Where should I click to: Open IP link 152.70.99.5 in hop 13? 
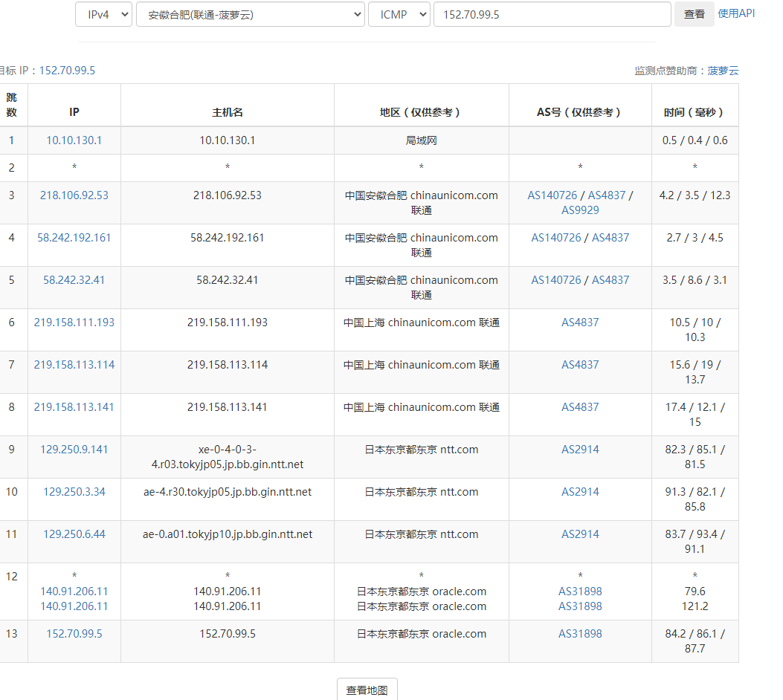[74, 634]
